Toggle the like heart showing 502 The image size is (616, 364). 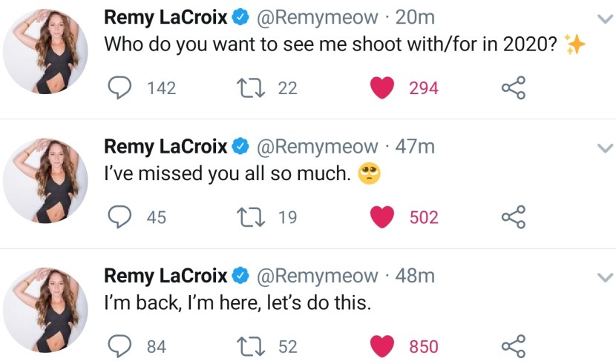[381, 217]
